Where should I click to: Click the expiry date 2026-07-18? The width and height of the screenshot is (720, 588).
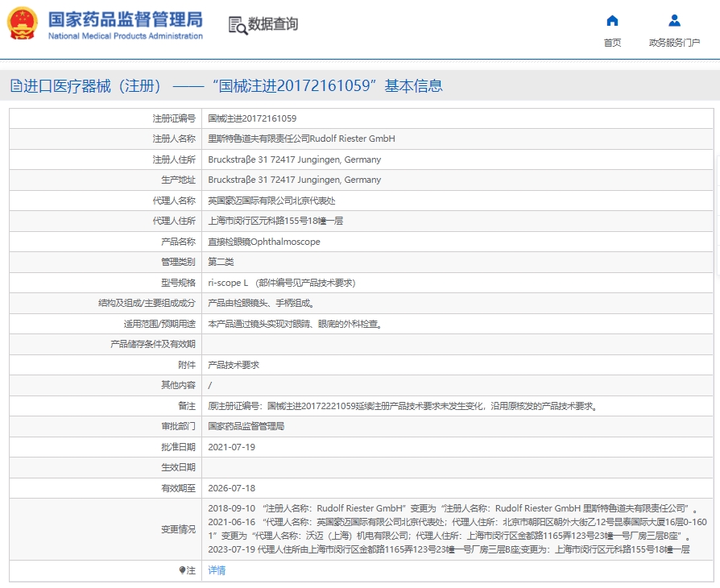point(231,488)
